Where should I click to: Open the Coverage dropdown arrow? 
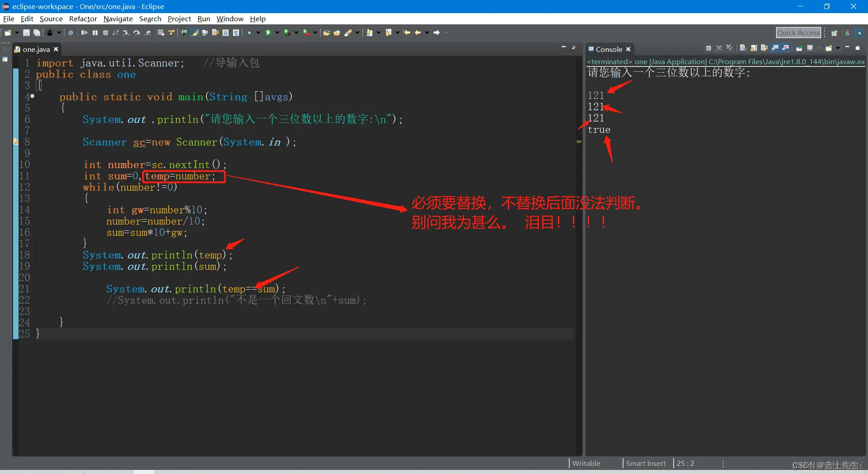[x=296, y=33]
